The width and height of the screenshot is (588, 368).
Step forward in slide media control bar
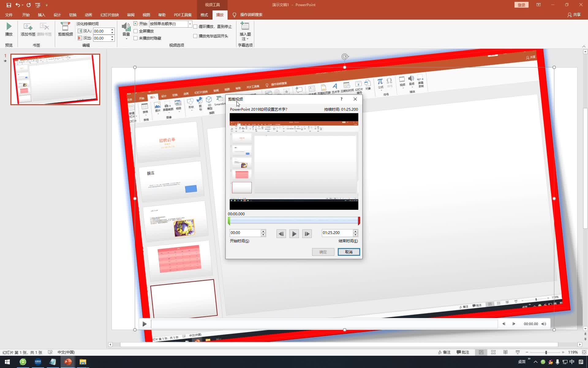(x=514, y=324)
